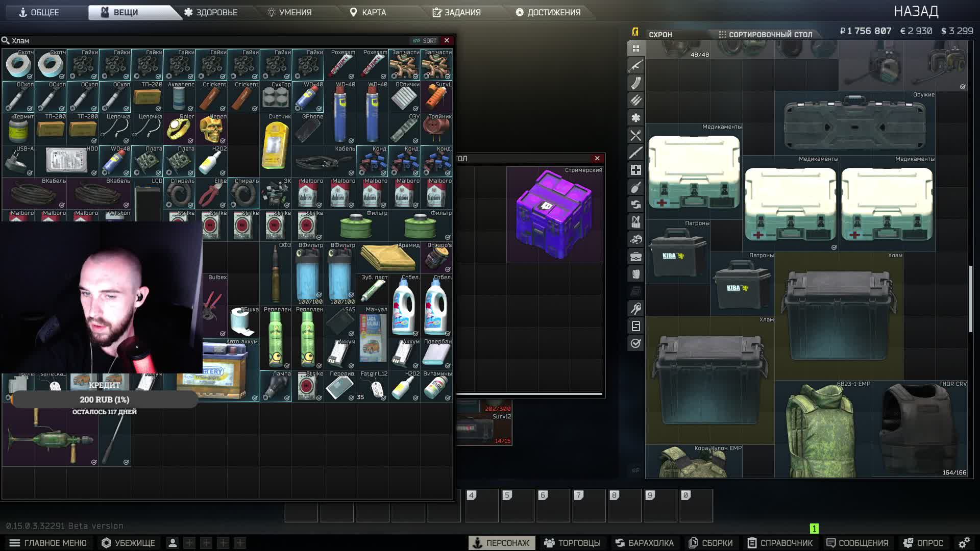The width and height of the screenshot is (980, 551).
Task: Open the settings gear in bottom bar
Action: click(964, 543)
